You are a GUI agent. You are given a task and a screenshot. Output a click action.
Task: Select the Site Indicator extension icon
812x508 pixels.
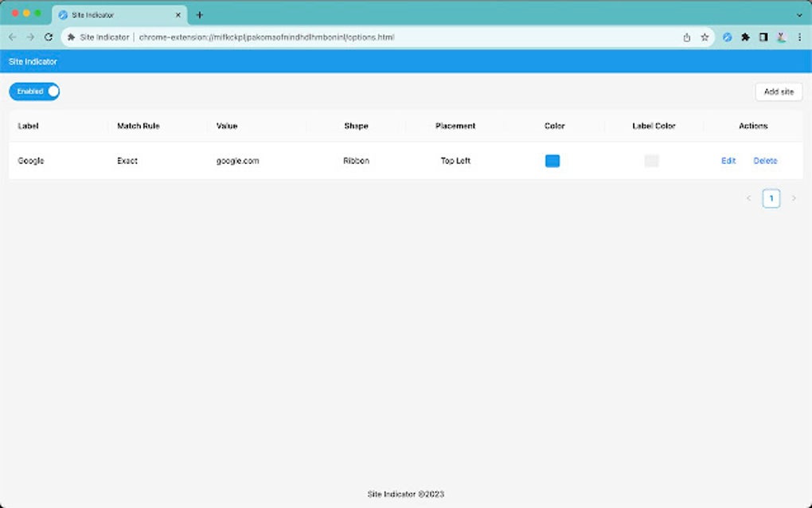click(x=725, y=37)
